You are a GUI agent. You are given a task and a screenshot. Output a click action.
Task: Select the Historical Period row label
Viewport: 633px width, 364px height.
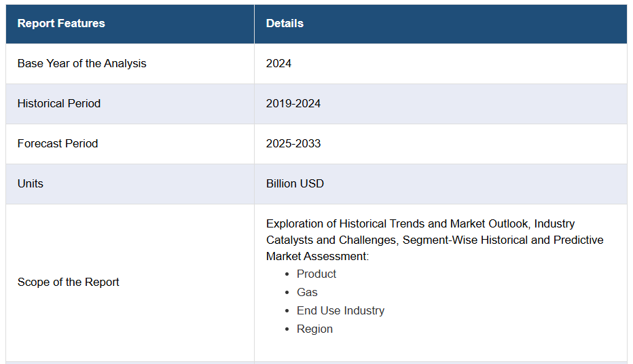[59, 103]
